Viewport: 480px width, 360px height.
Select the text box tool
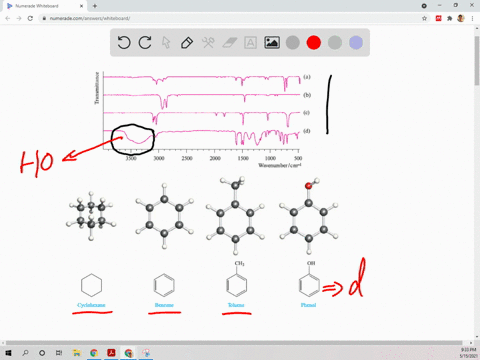pyautogui.click(x=250, y=43)
